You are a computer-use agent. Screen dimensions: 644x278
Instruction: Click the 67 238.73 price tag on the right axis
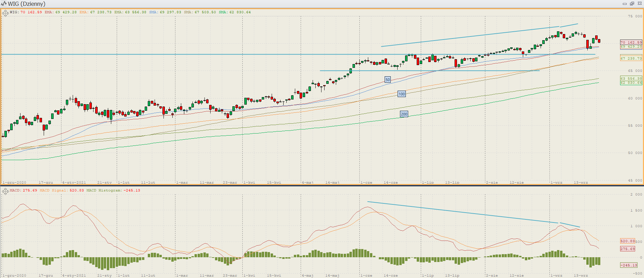pyautogui.click(x=631, y=59)
